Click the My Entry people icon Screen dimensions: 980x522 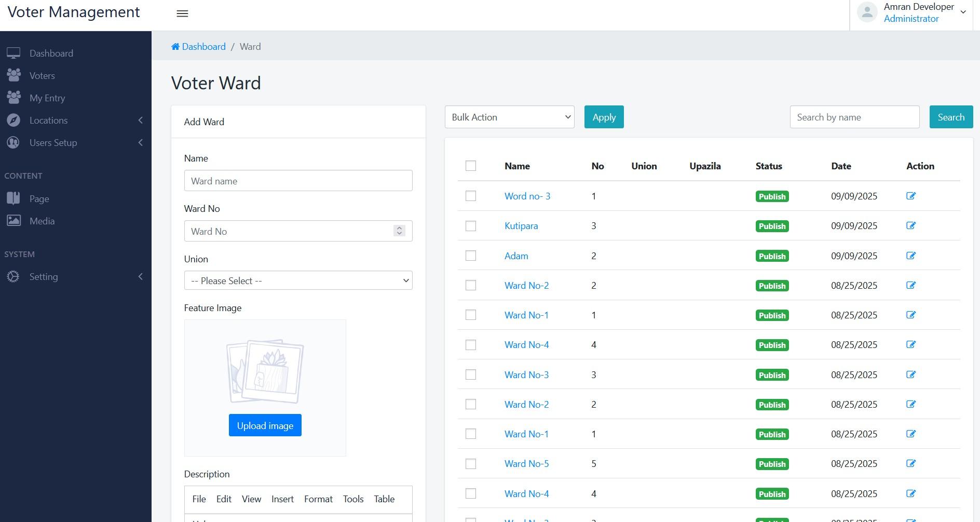coord(13,98)
